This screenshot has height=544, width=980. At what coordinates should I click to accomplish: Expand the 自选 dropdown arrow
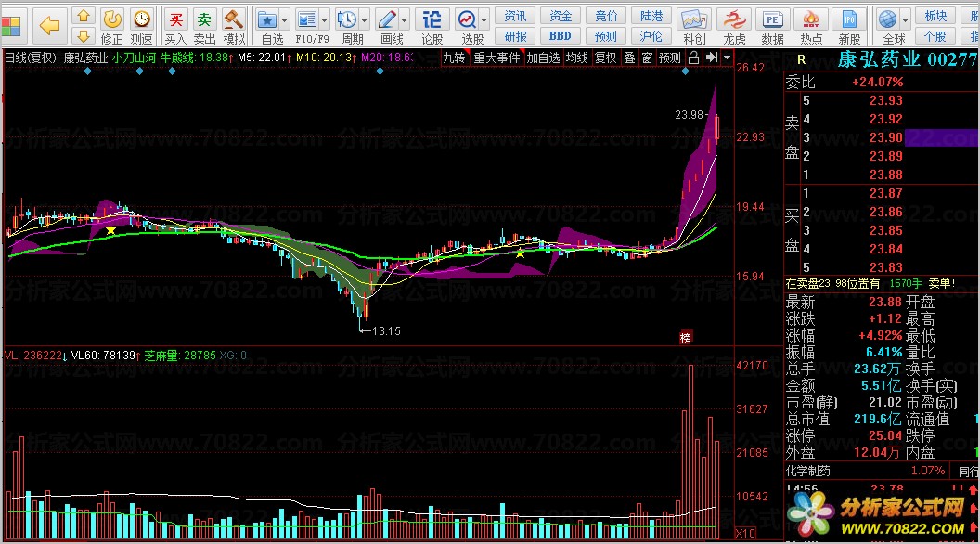coord(284,20)
